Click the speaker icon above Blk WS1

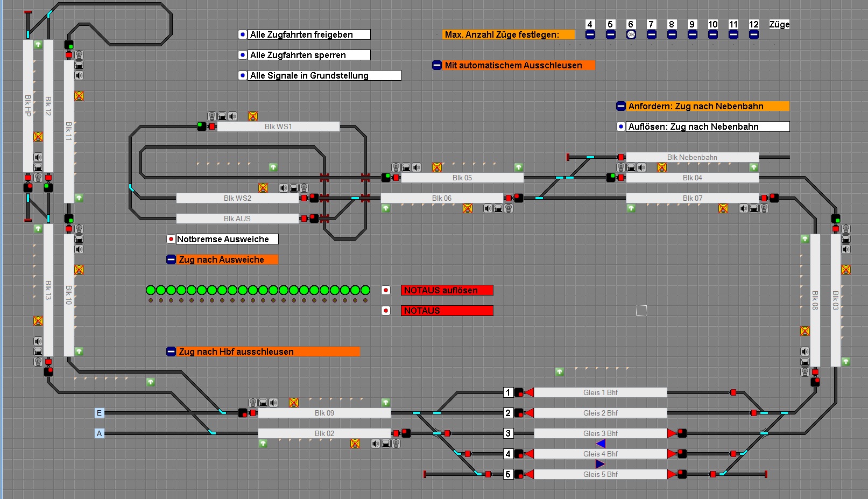point(232,116)
